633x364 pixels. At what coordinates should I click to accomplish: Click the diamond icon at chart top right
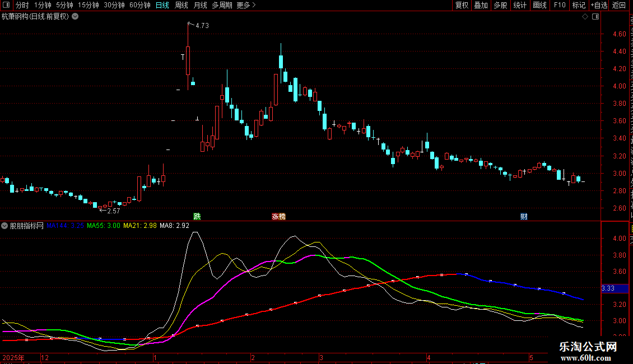585,17
